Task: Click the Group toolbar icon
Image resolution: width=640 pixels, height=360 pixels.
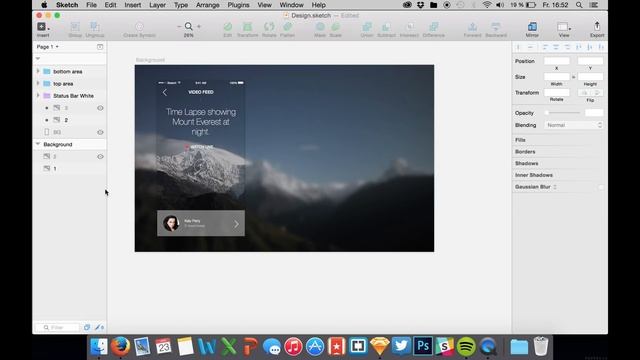Action: pos(75,27)
